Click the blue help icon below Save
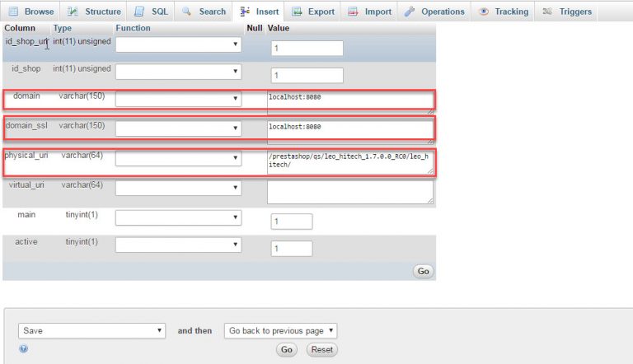Viewport: 633px width, 364px height. pyautogui.click(x=23, y=349)
